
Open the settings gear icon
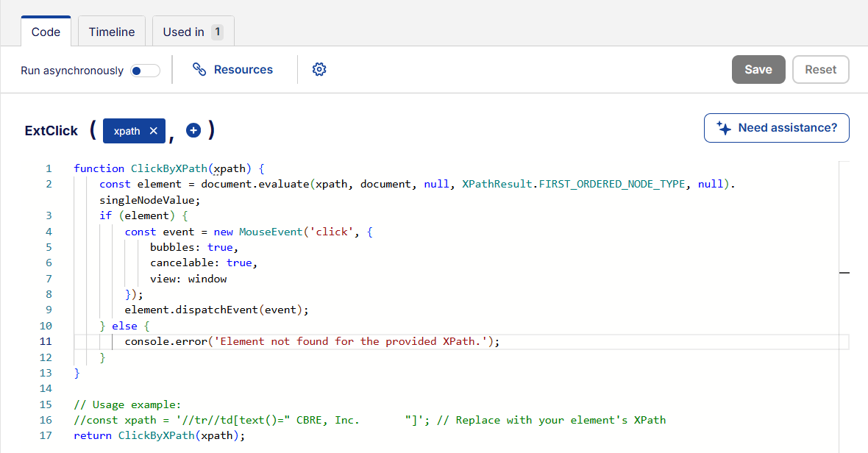319,68
